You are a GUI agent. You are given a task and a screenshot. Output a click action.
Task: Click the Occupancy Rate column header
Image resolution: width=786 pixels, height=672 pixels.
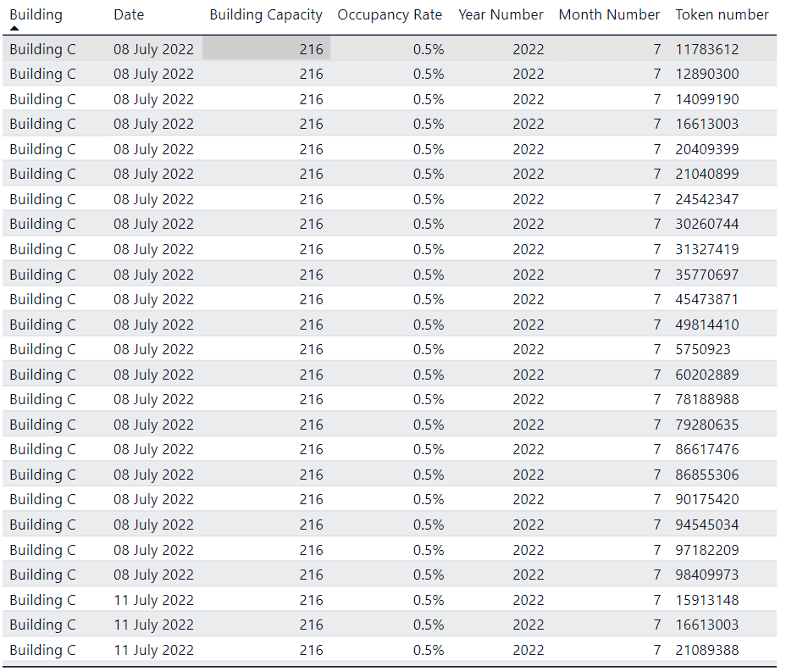click(x=390, y=15)
